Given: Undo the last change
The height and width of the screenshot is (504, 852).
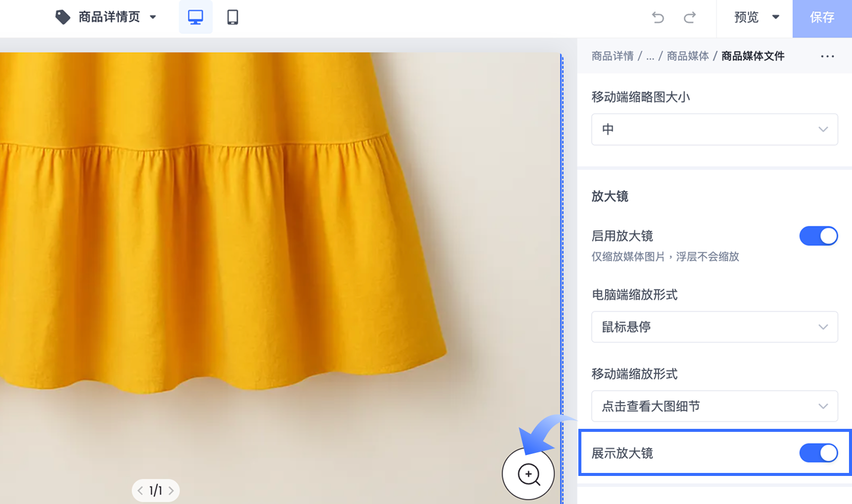Looking at the screenshot, I should coord(658,17).
